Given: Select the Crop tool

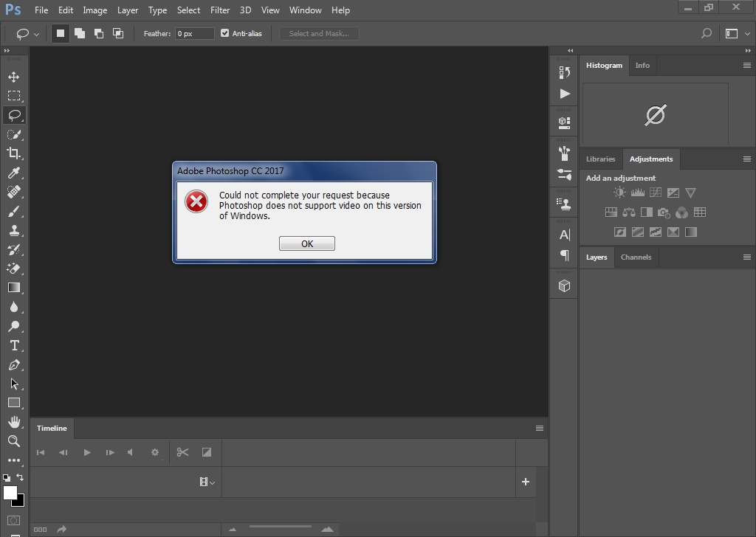Looking at the screenshot, I should [x=13, y=153].
